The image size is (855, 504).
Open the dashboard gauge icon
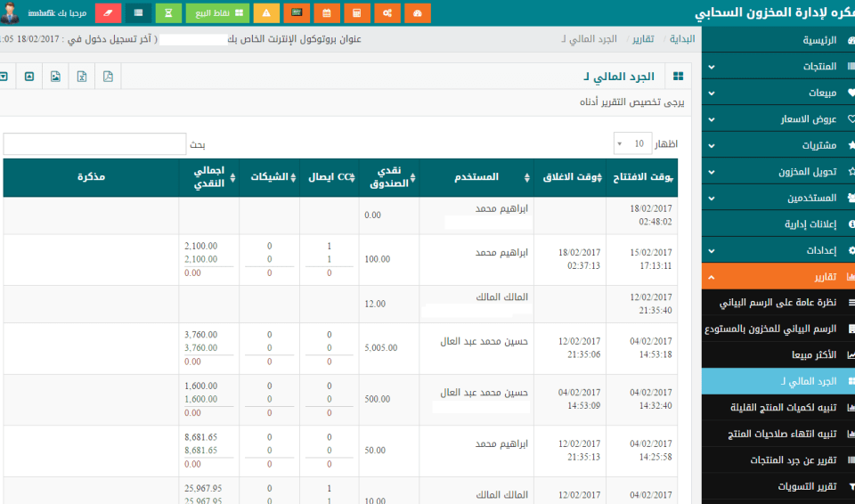coord(417,13)
